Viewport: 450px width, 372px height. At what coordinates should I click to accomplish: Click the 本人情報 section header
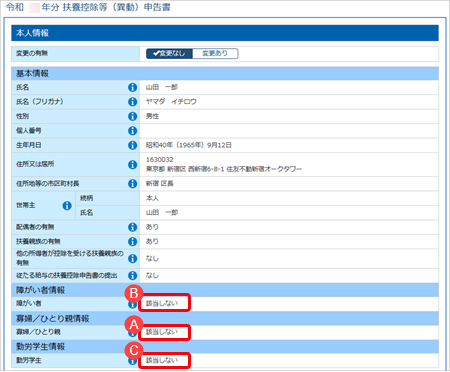coord(225,33)
